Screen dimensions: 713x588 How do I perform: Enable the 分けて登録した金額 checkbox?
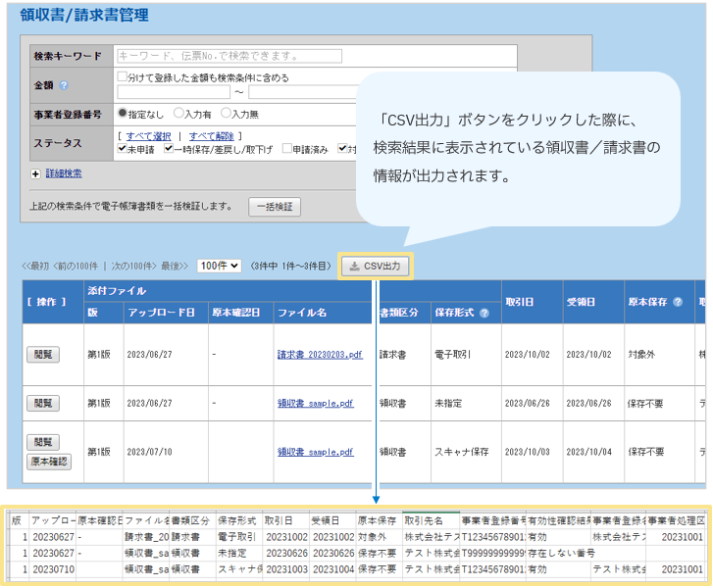122,76
